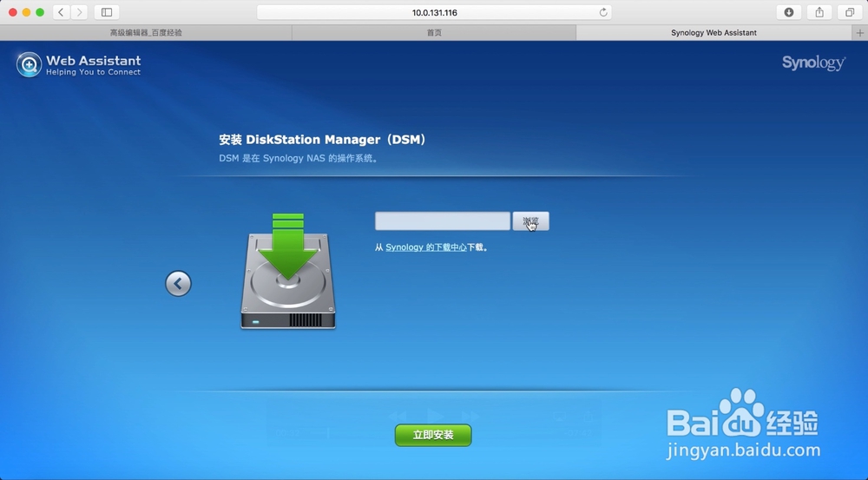
Task: Reload the page with the refresh icon
Action: point(603,12)
